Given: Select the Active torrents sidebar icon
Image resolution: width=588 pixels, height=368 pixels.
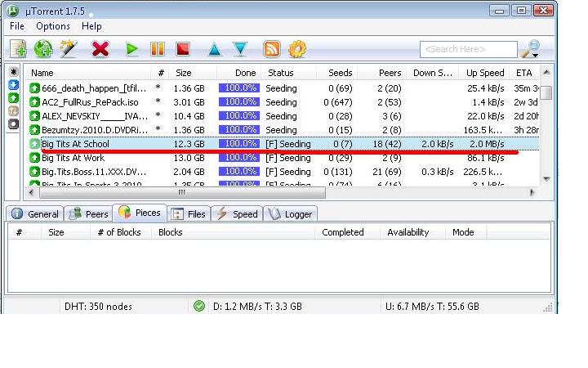Looking at the screenshot, I should [14, 110].
